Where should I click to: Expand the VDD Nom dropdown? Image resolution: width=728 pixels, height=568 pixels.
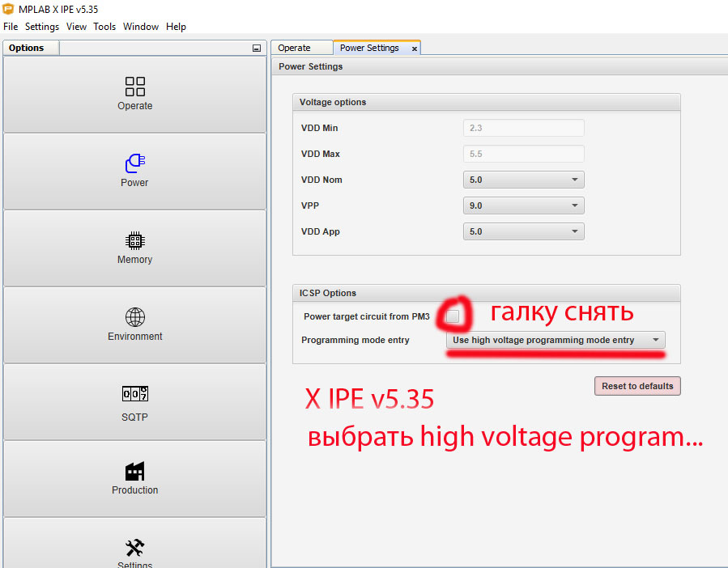tap(524, 180)
